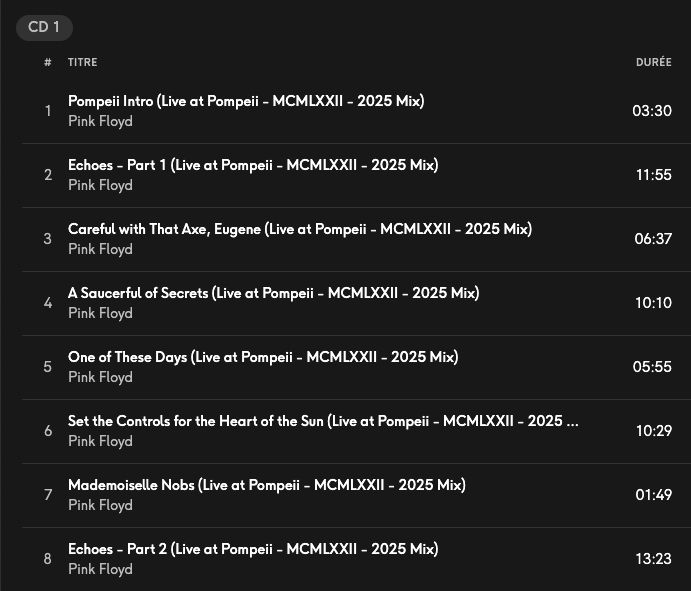Click the # column header
The image size is (691, 591).
47,62
